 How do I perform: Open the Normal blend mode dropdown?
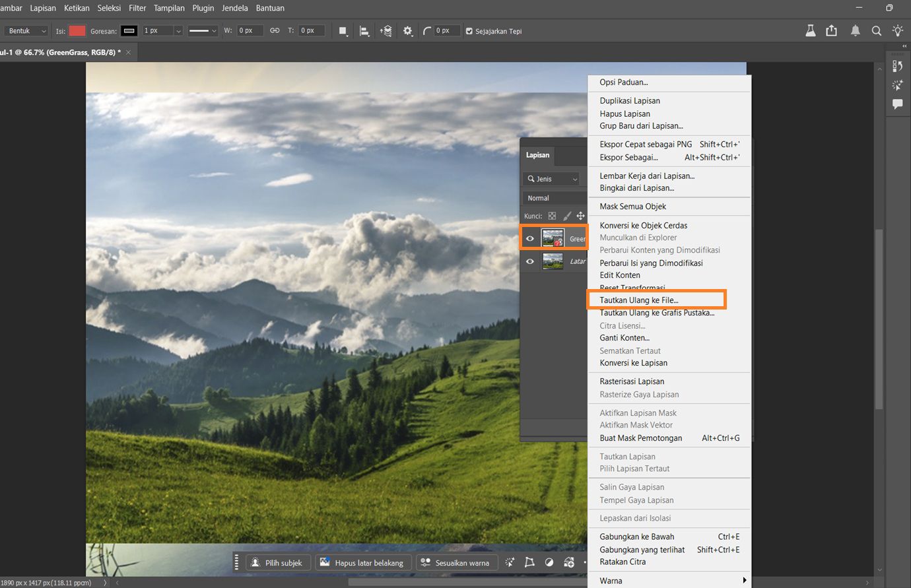(x=555, y=198)
